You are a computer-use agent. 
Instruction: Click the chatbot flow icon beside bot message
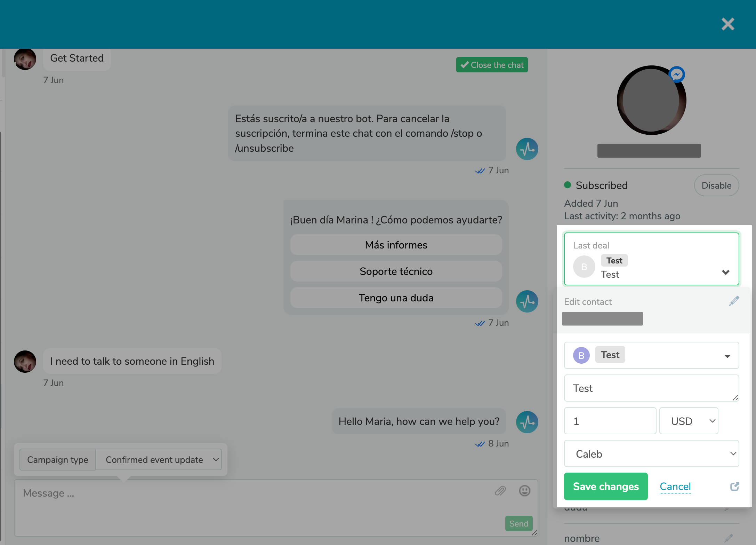coord(527,149)
